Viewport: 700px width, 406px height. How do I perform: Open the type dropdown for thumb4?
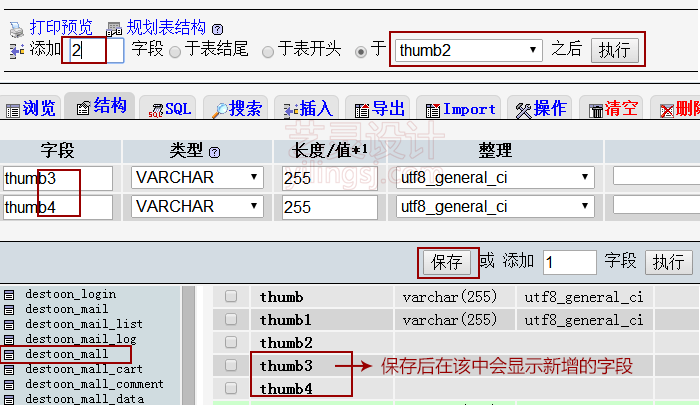[197, 206]
